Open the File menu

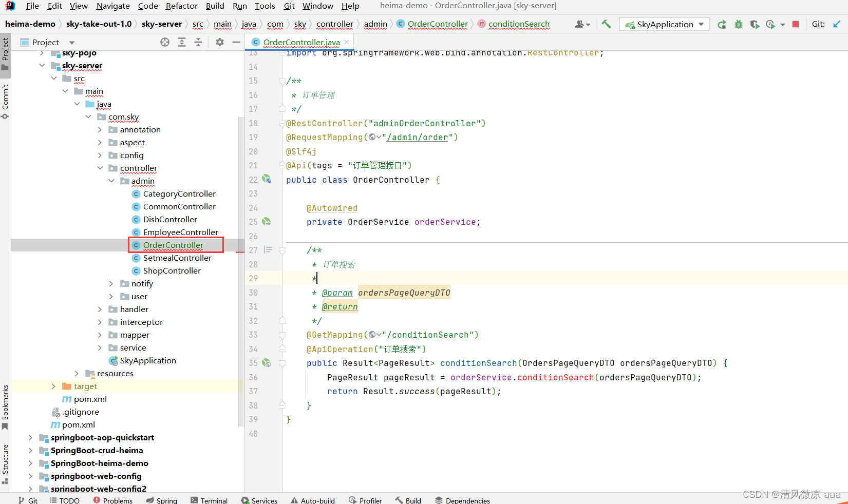pyautogui.click(x=32, y=6)
